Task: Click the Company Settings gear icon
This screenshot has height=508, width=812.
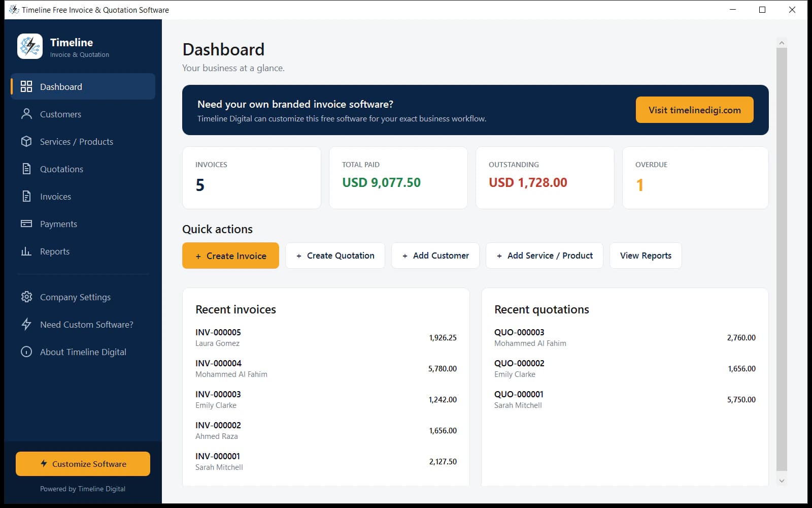Action: tap(26, 297)
